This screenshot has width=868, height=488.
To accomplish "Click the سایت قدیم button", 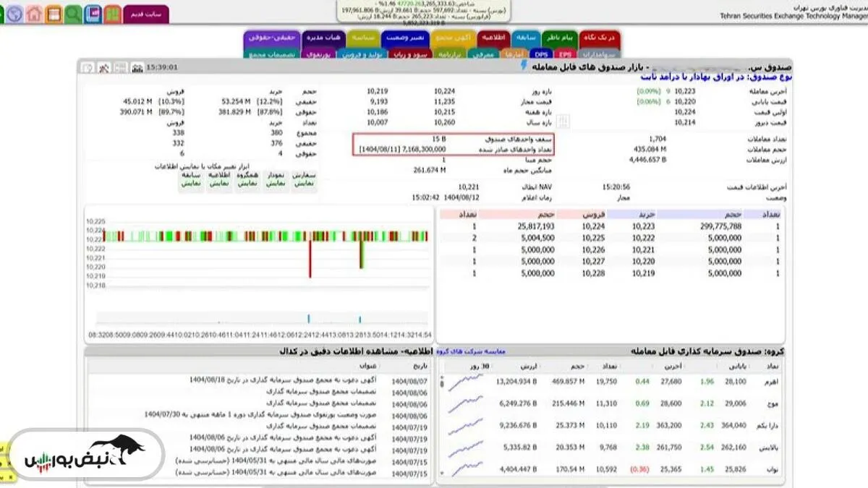I will click(146, 14).
